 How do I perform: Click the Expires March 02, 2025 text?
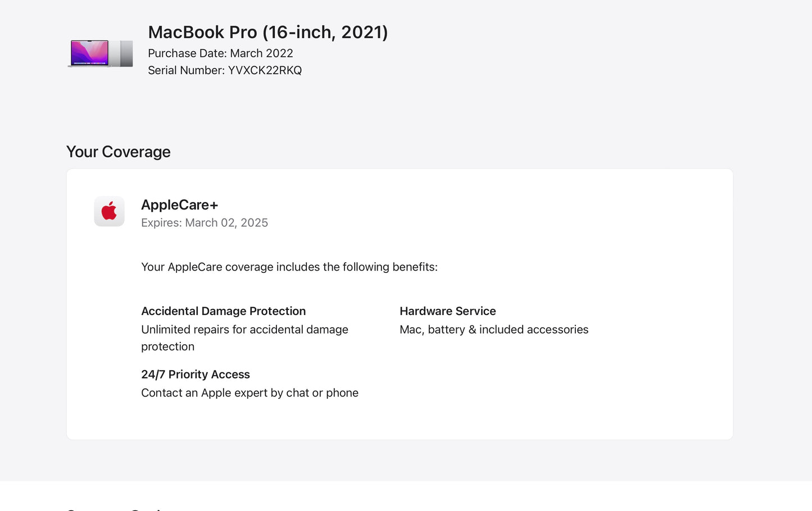205,223
